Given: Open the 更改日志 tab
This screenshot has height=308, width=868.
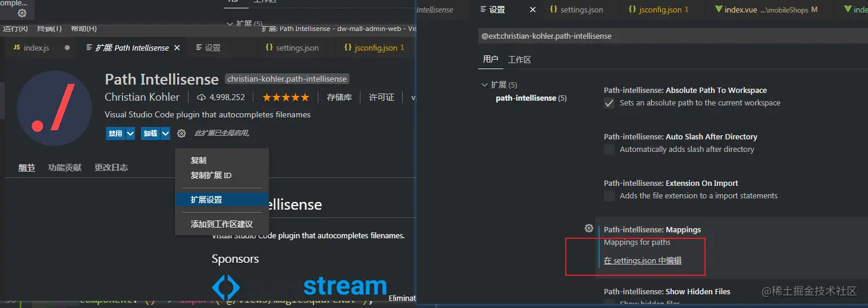Looking at the screenshot, I should click(111, 167).
